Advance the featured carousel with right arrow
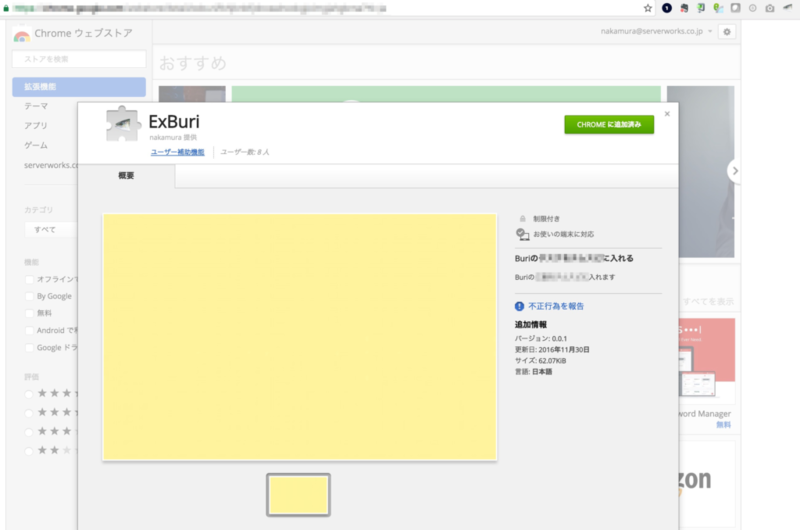 (x=734, y=171)
